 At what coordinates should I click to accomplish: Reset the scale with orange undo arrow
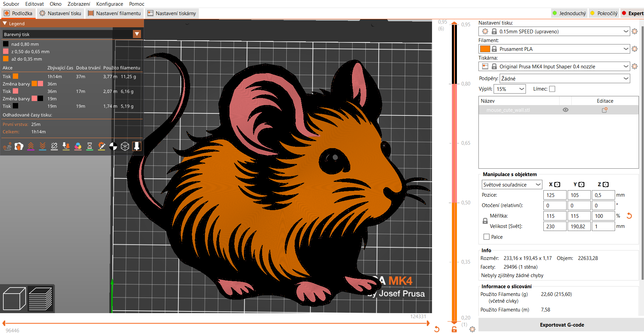(x=629, y=216)
